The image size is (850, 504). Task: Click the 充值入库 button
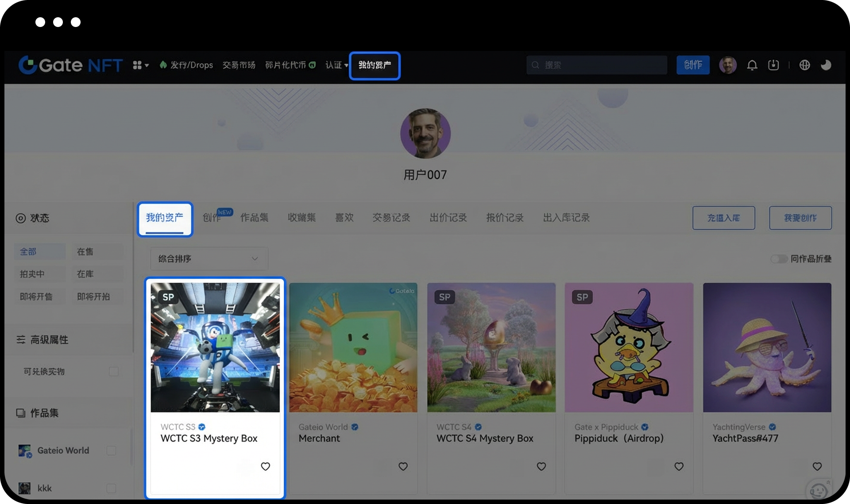click(x=723, y=218)
